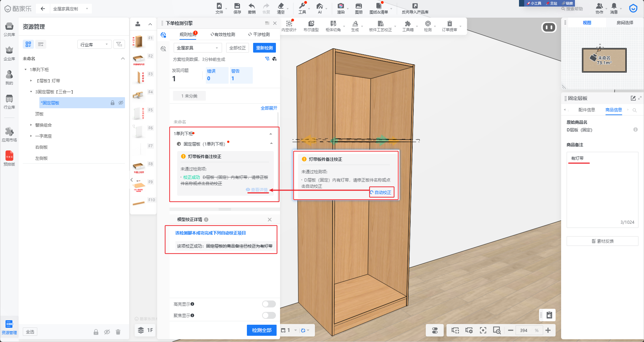
Task: Click the cabinet cutting (柜体切角) icon
Action: coord(333,24)
